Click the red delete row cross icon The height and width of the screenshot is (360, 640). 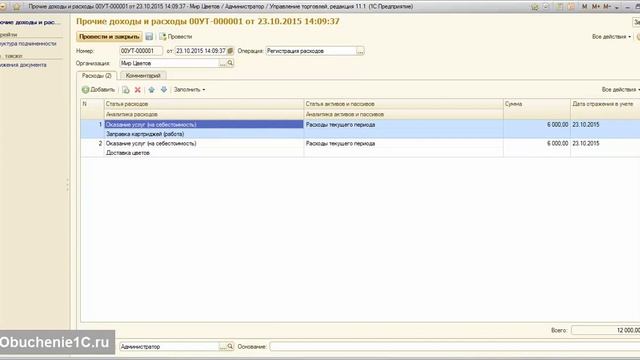point(138,90)
